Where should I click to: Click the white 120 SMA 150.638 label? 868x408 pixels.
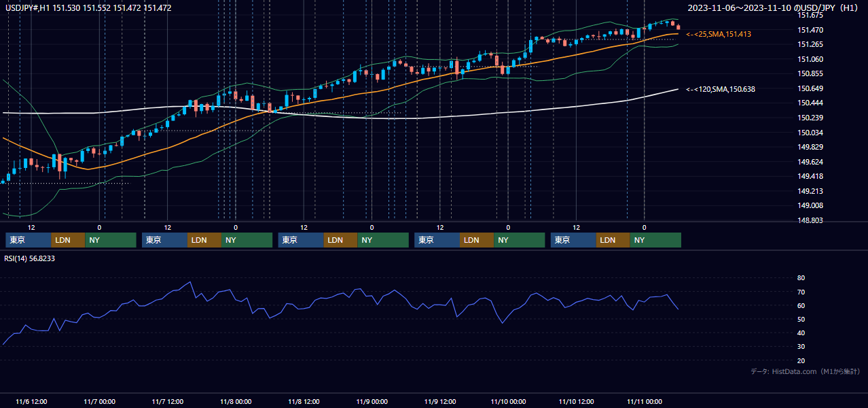click(721, 89)
